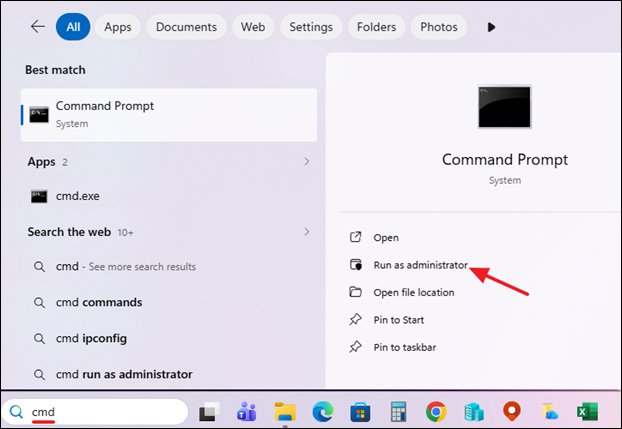Viewport: 622px width, 429px height.
Task: Click the magnifier icon in taskbar search
Action: (x=16, y=412)
